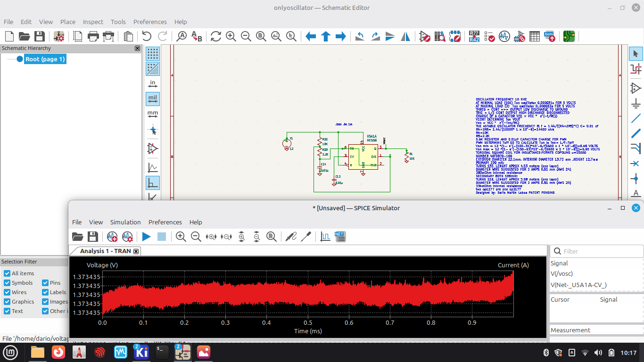Image resolution: width=644 pixels, height=362 pixels.
Task: Show the SPICE netlist icon
Action: (340, 237)
